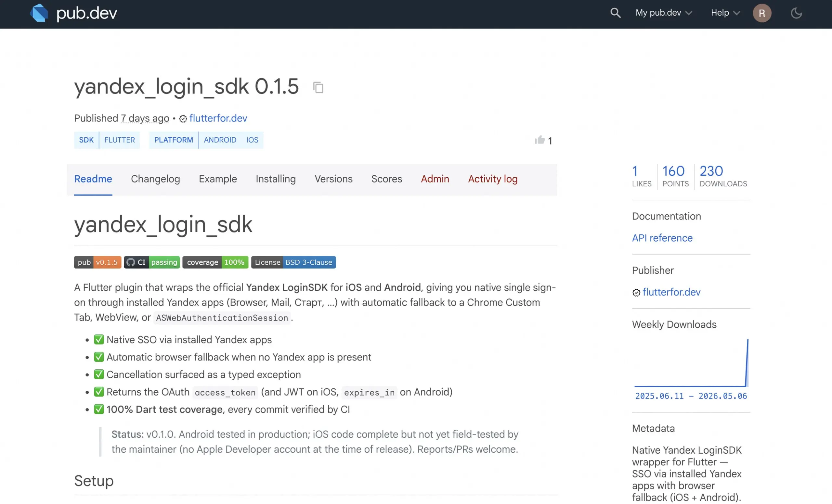Expand the Help dropdown menu
Screen dimensions: 832x504
coord(725,13)
